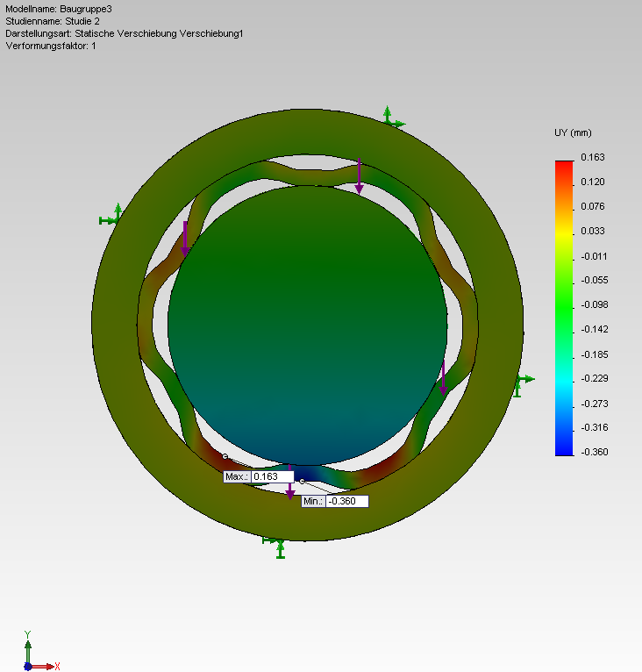Click legend value -0.142

pos(594,329)
